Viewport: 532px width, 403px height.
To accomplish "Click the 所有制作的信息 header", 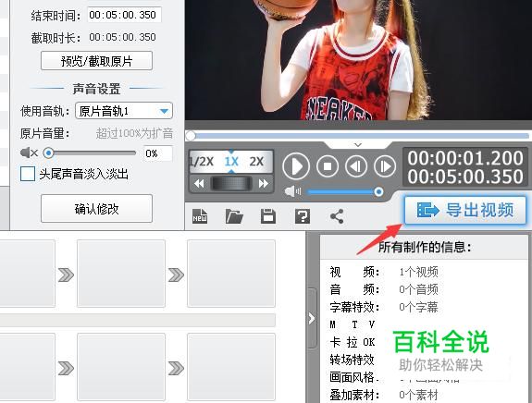I will click(x=425, y=247).
